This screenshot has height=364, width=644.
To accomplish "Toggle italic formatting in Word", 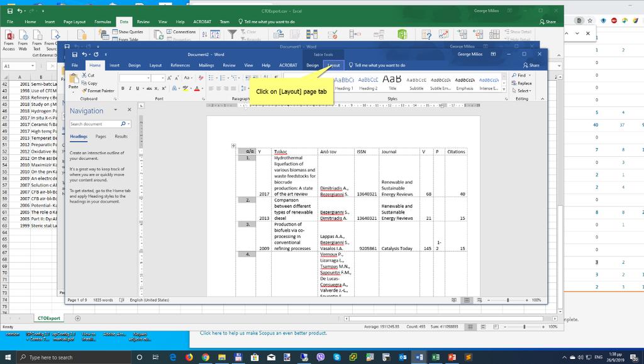I will [130, 88].
